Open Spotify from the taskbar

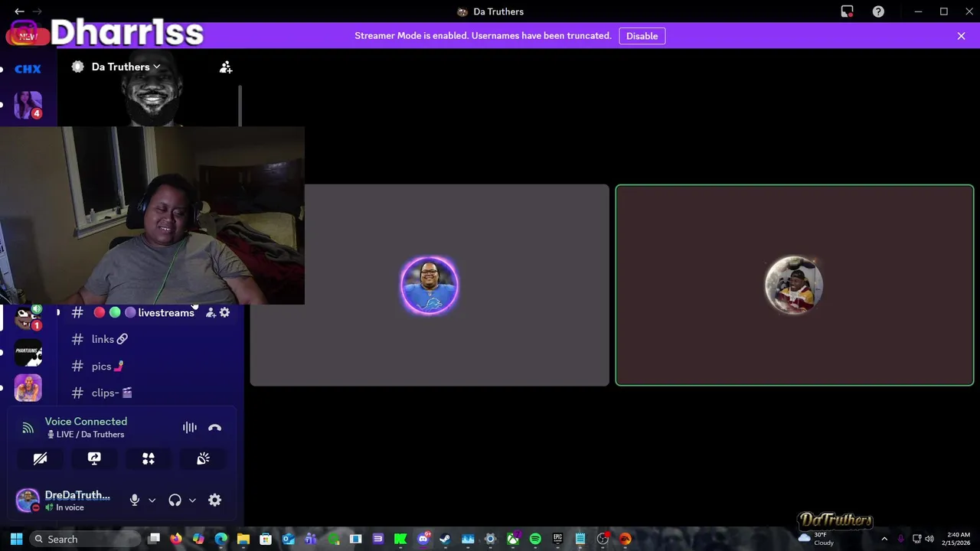click(x=535, y=539)
